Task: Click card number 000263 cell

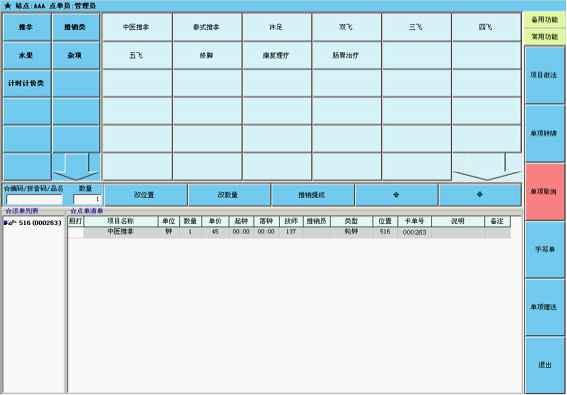Action: (415, 232)
